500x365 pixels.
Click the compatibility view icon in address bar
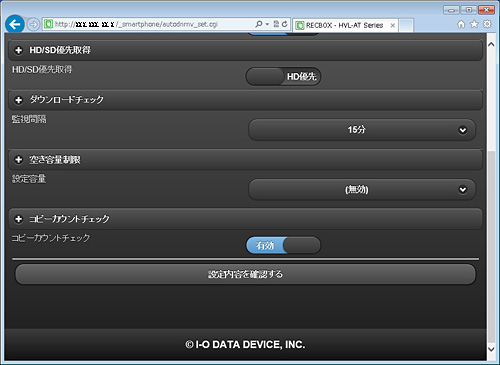(x=276, y=24)
